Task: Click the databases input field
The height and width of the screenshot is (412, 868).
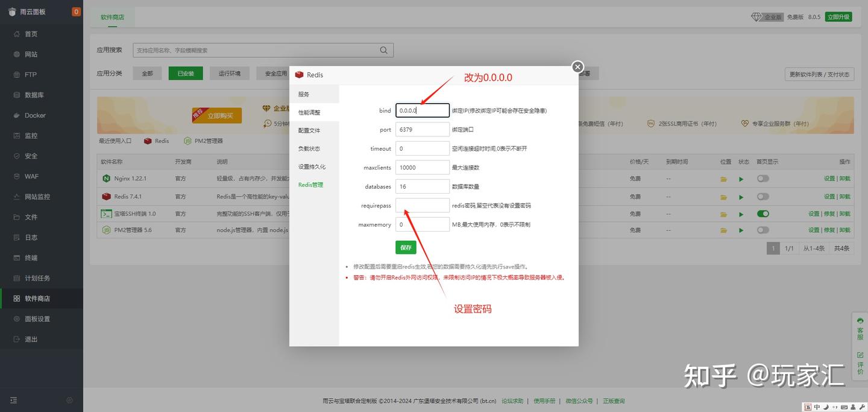Action: click(x=423, y=186)
